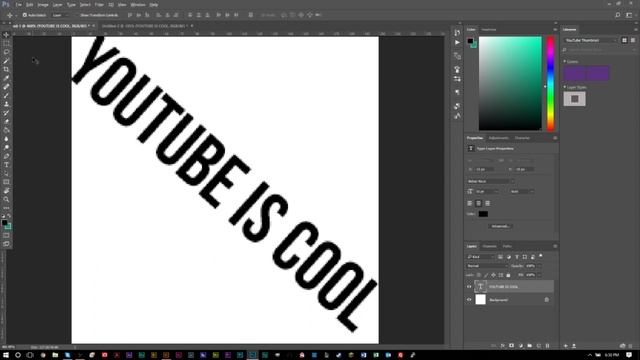Click the Play actions icon in side dock
The height and width of the screenshot is (360, 640).
coord(457,42)
